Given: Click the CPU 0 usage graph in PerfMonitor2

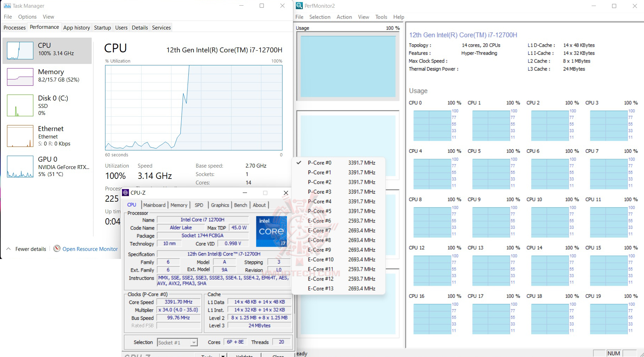Looking at the screenshot, I should pos(432,125).
